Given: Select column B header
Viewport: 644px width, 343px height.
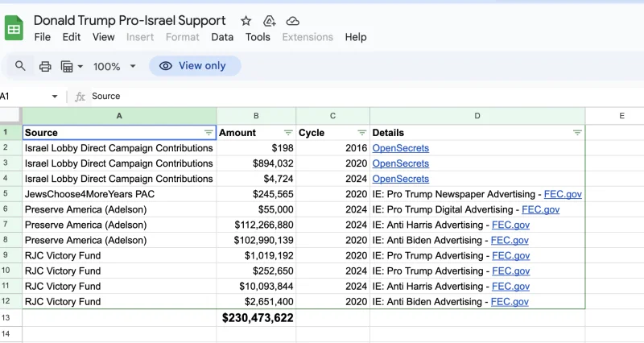Looking at the screenshot, I should (256, 116).
